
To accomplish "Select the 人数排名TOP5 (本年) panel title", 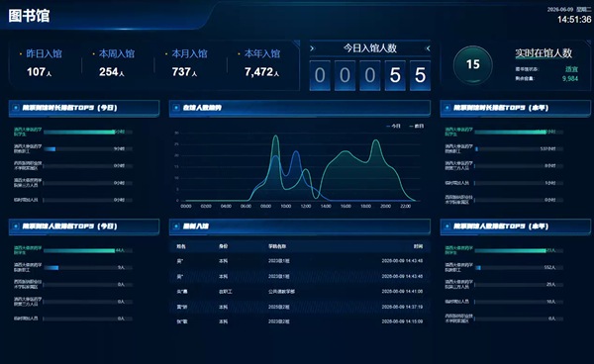I will [x=501, y=227].
